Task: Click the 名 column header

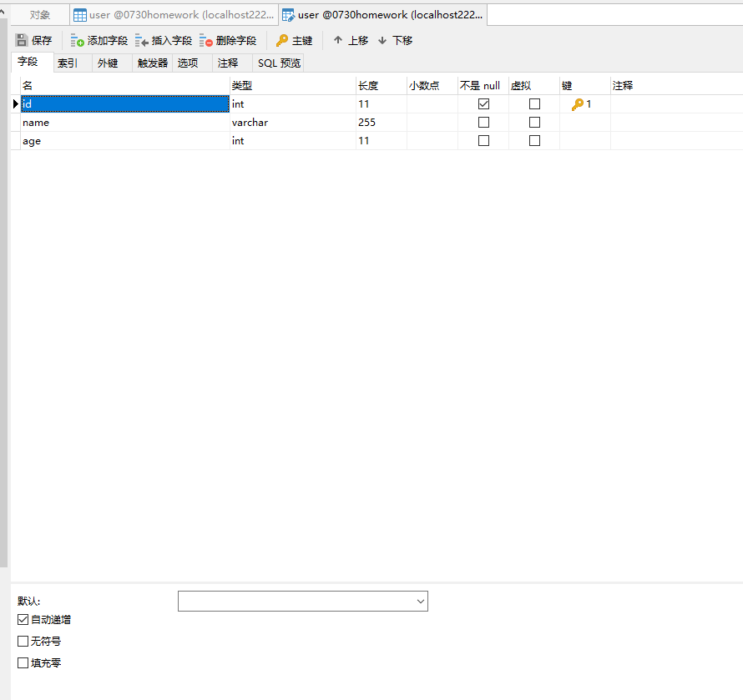Action: [125, 86]
